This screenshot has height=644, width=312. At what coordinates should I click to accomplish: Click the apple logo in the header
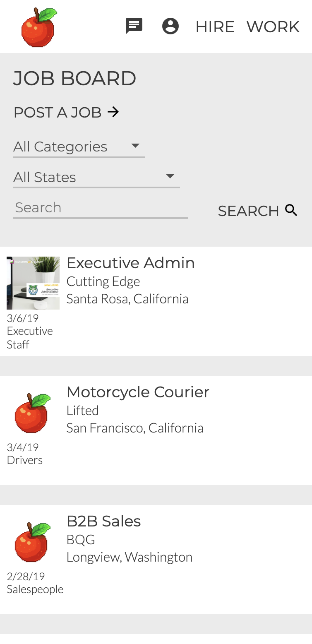(x=39, y=27)
